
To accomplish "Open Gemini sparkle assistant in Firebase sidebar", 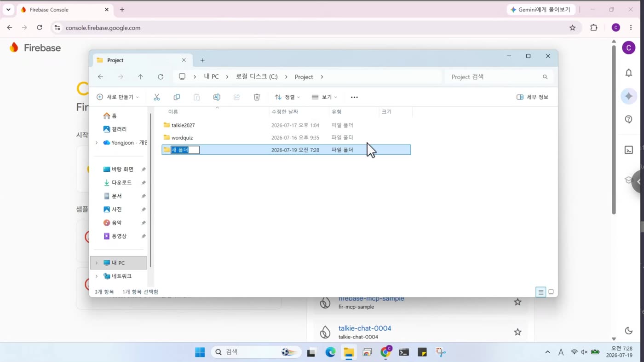I will point(629,96).
